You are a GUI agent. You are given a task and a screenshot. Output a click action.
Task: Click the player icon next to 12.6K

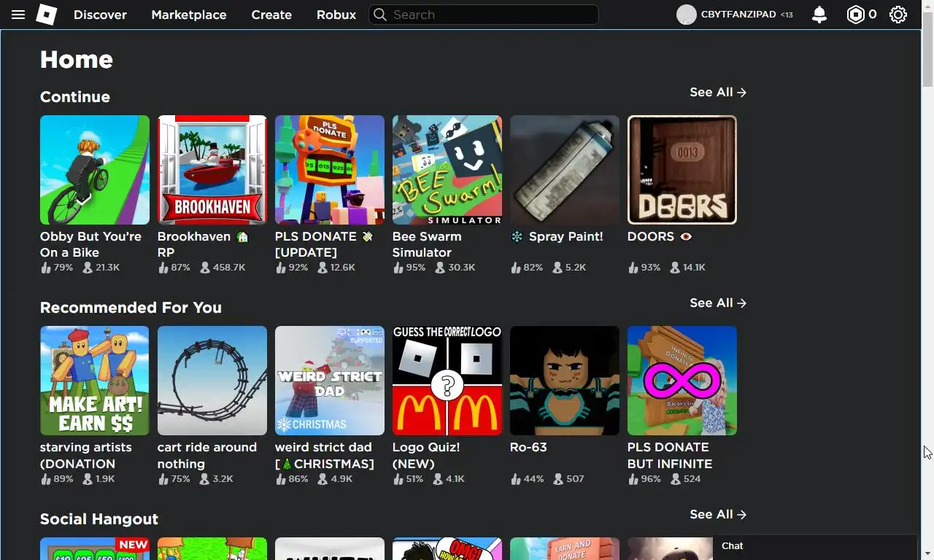point(323,268)
